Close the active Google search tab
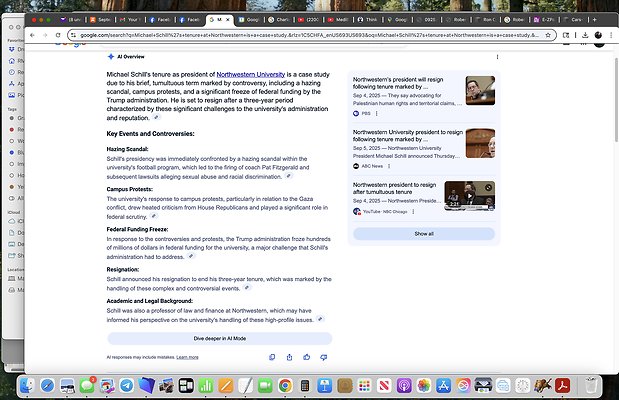This screenshot has height=400, width=619. pos(228,19)
